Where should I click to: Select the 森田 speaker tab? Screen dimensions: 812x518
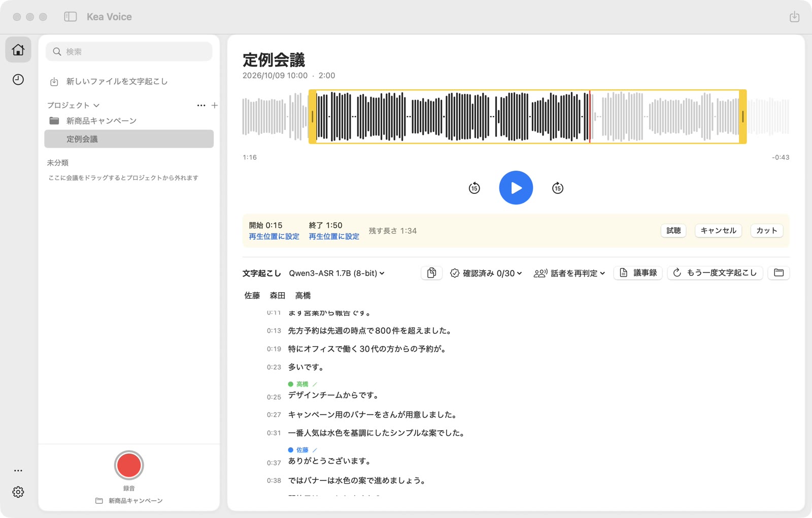click(x=278, y=295)
